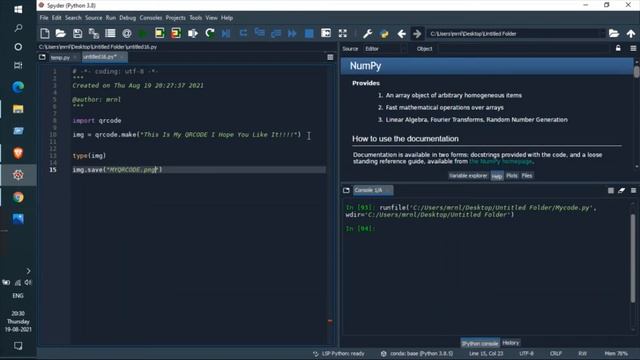Change to parent directory up arrow

click(631, 33)
